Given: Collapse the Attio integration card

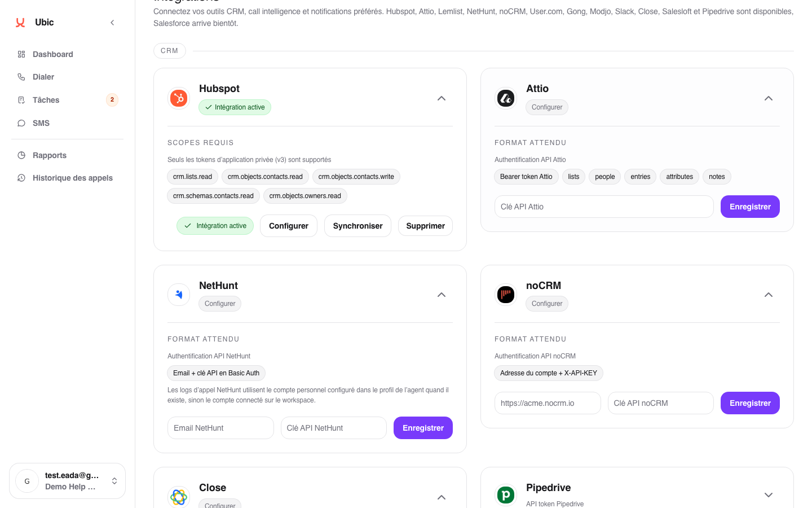Looking at the screenshot, I should [x=769, y=98].
